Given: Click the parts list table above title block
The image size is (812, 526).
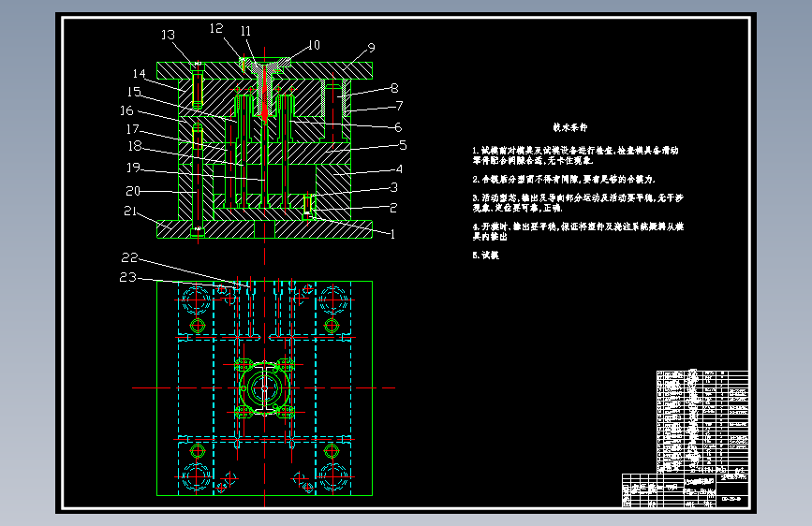Looking at the screenshot, I should click(702, 422).
